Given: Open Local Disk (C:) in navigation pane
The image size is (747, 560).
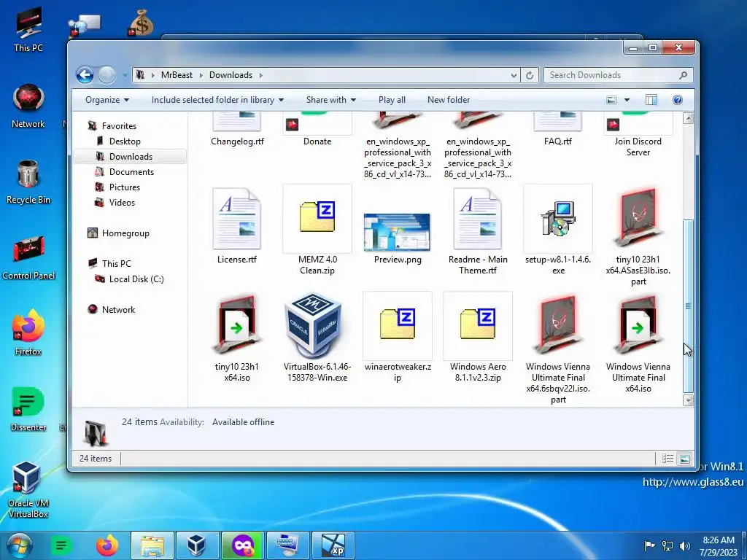Looking at the screenshot, I should 136,279.
